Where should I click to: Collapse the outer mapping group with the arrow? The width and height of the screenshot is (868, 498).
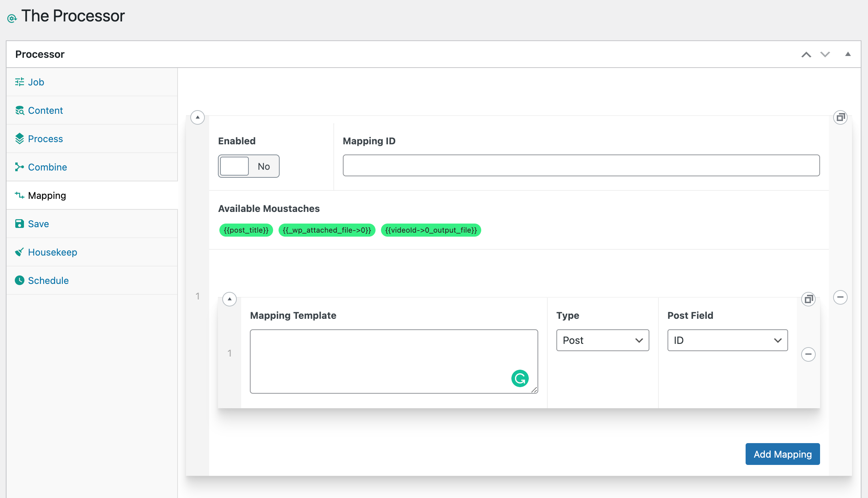198,117
